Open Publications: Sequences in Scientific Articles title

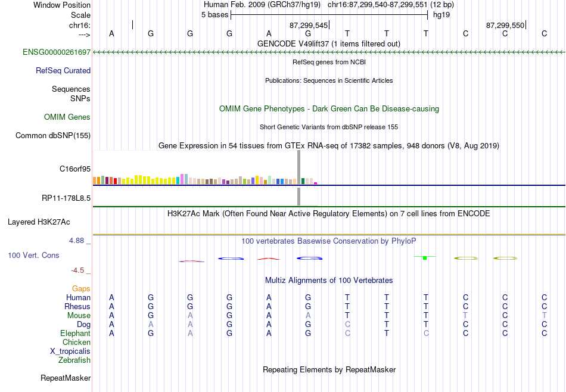tap(329, 80)
